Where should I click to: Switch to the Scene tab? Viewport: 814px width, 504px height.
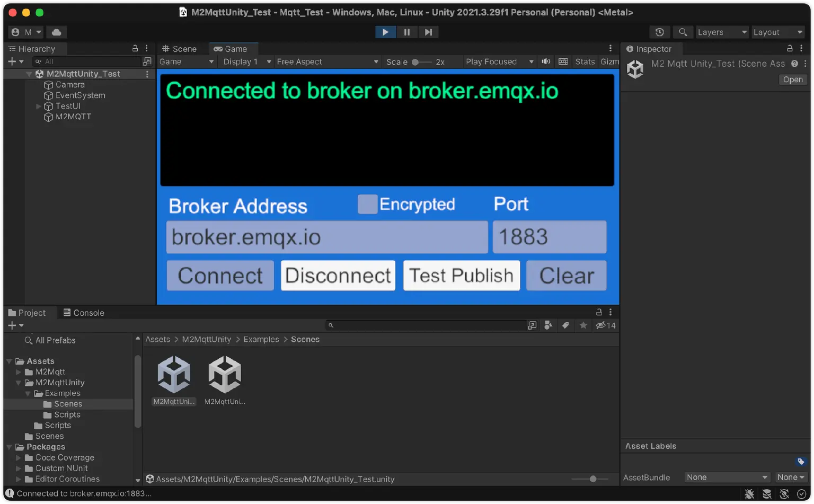coord(179,49)
